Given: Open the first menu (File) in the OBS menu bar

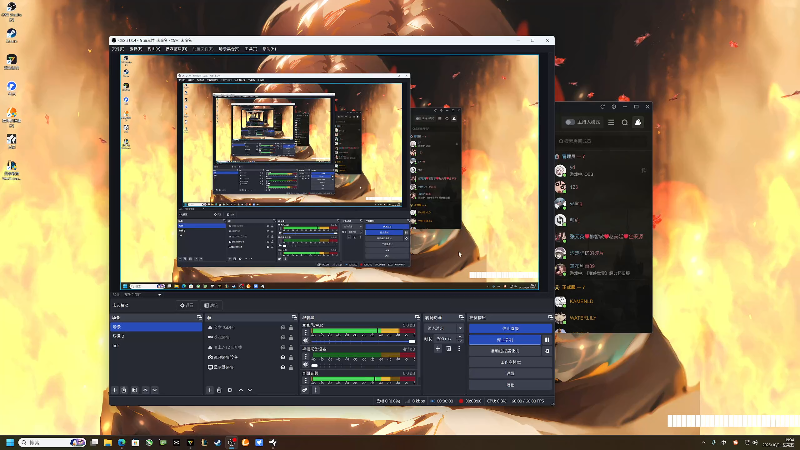Looking at the screenshot, I should tap(118, 49).
